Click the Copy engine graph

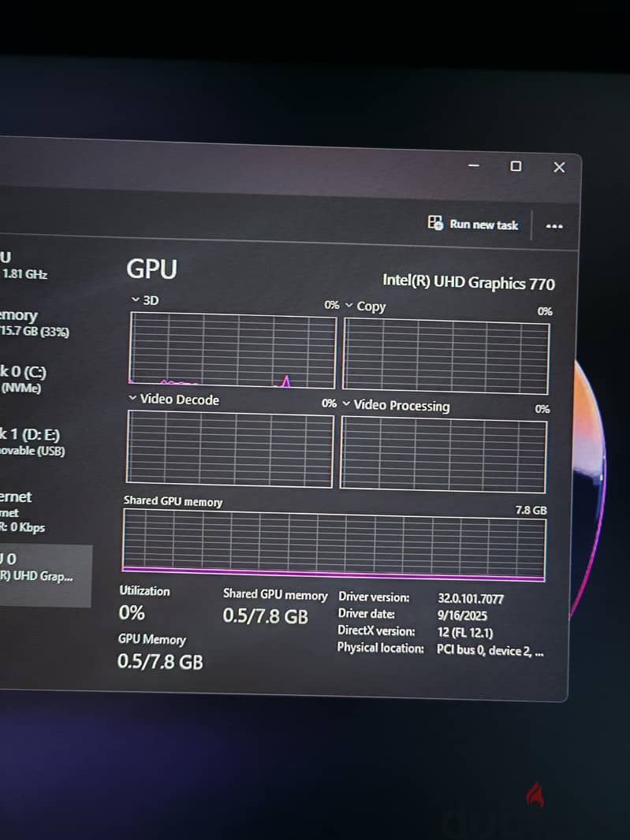[445, 356]
